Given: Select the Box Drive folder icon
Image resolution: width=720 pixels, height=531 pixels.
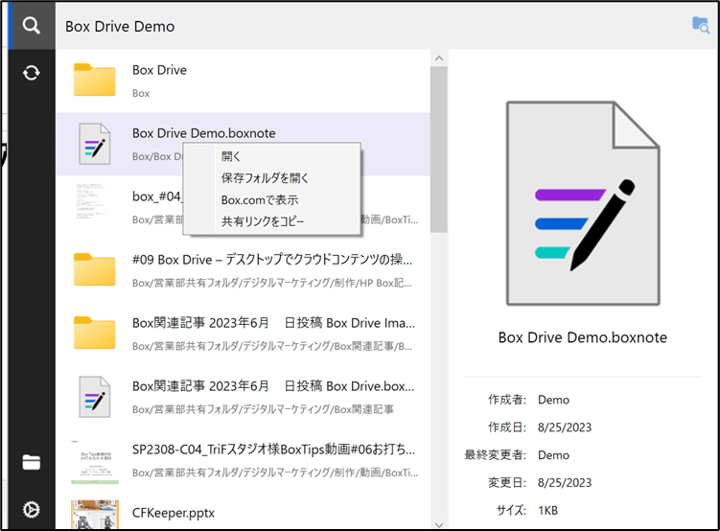Looking at the screenshot, I should click(95, 80).
